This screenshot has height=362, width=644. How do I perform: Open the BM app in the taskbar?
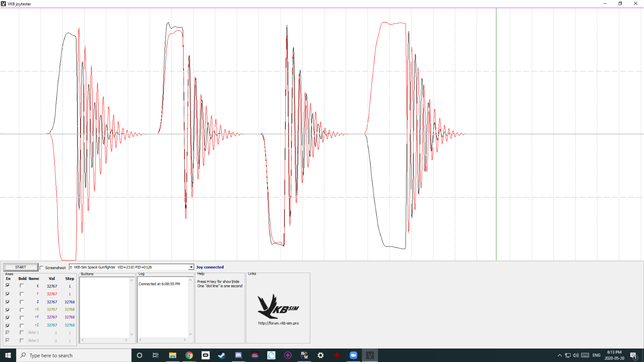click(x=304, y=355)
